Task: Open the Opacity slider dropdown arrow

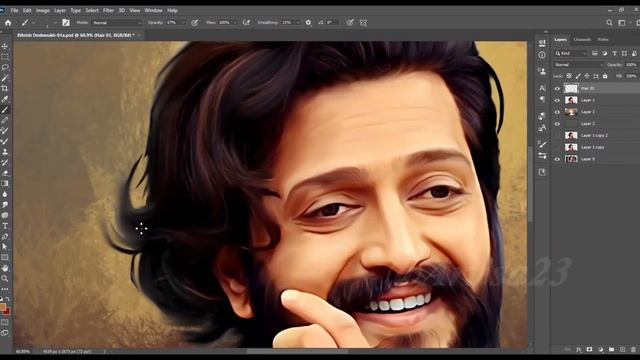Action: click(183, 23)
